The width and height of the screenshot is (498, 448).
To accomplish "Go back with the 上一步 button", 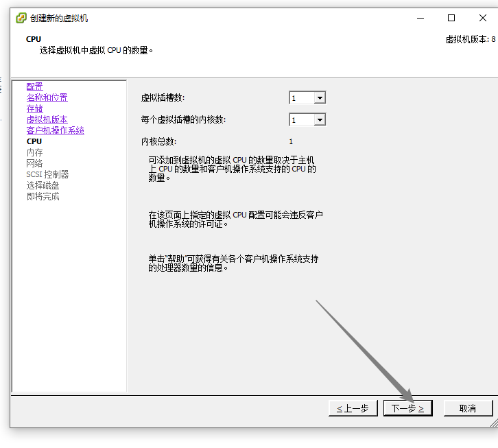I will [353, 408].
